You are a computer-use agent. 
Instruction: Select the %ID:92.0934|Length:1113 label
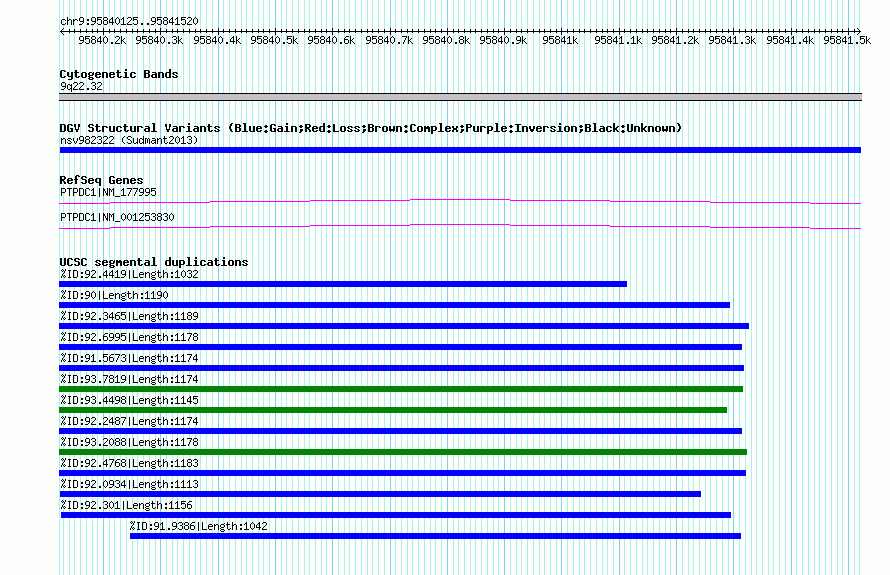pos(129,484)
